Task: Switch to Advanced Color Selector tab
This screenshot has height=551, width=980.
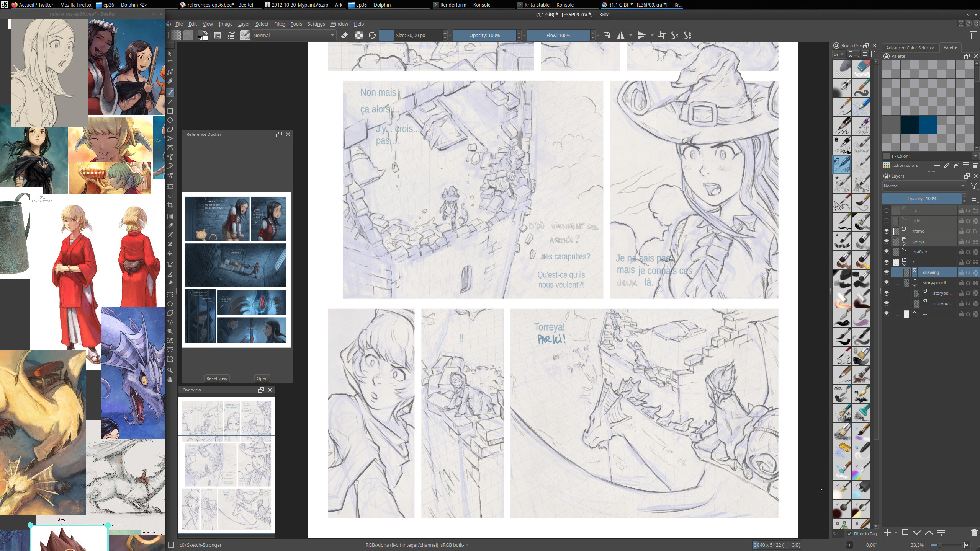Action: pos(910,48)
